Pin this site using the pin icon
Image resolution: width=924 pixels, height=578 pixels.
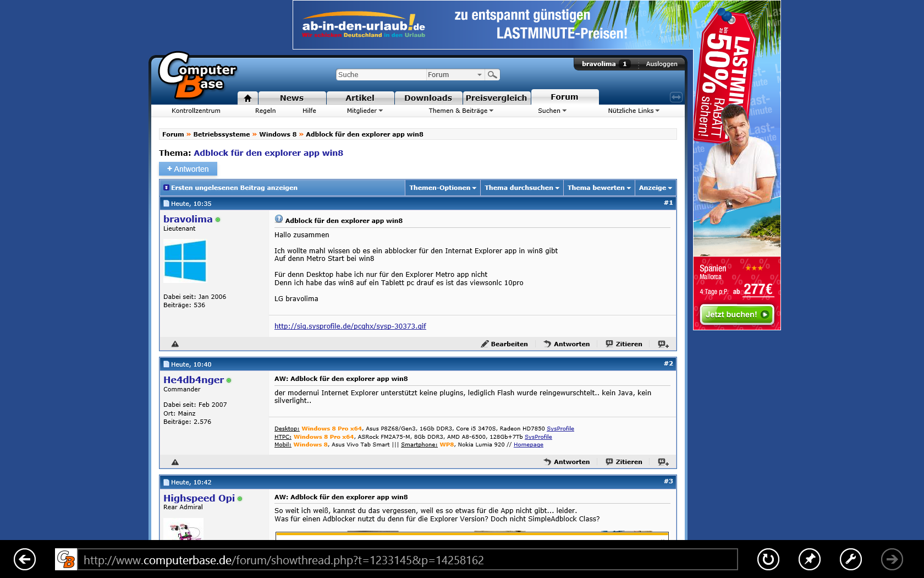point(810,560)
